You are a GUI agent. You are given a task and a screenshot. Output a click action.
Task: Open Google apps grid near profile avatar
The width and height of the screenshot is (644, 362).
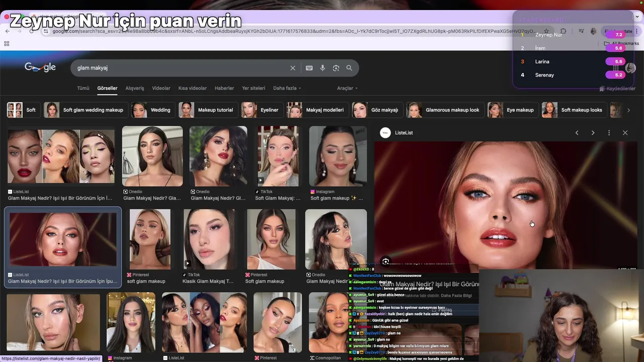(615, 68)
